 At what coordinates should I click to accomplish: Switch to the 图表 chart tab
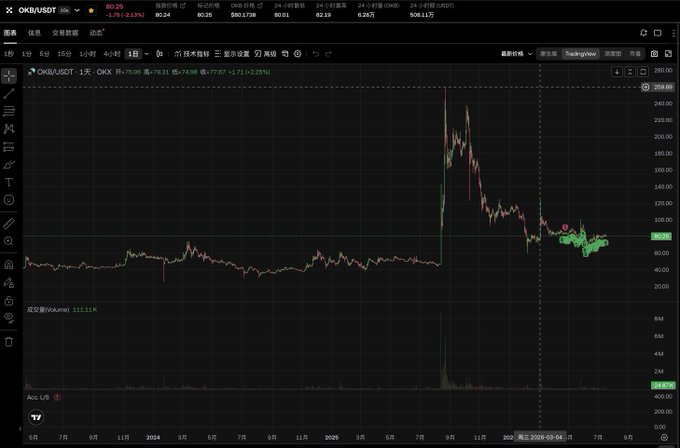point(10,33)
